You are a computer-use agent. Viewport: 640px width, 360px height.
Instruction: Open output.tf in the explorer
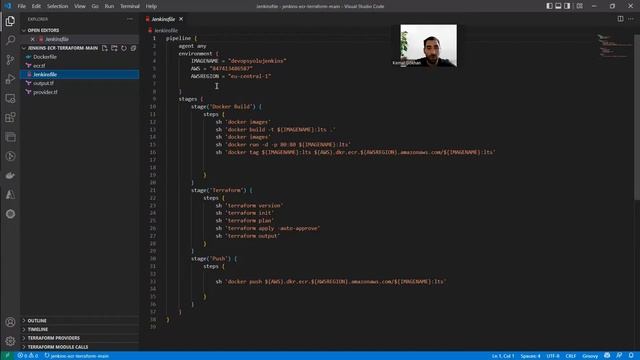point(80,83)
